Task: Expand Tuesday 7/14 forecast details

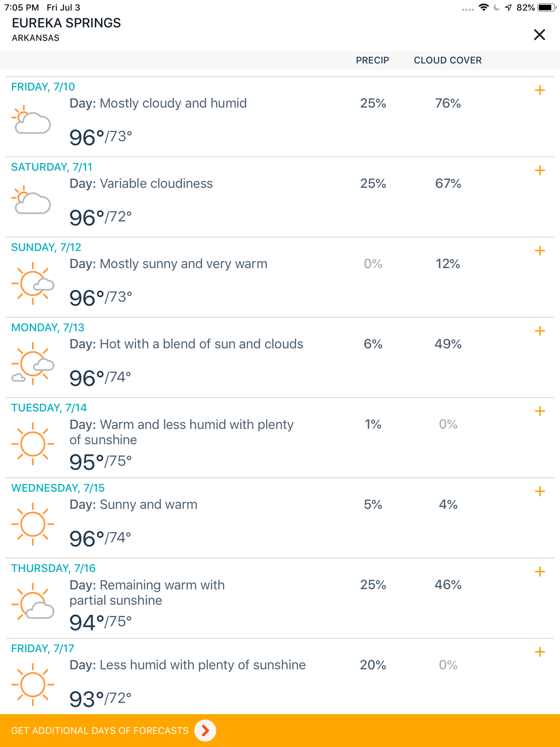Action: click(540, 411)
